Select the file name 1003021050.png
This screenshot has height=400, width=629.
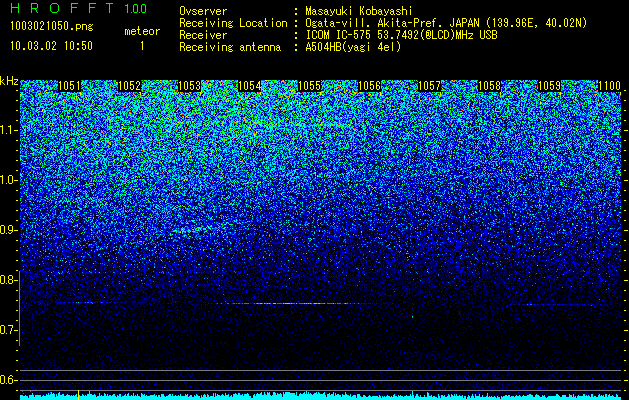51,26
